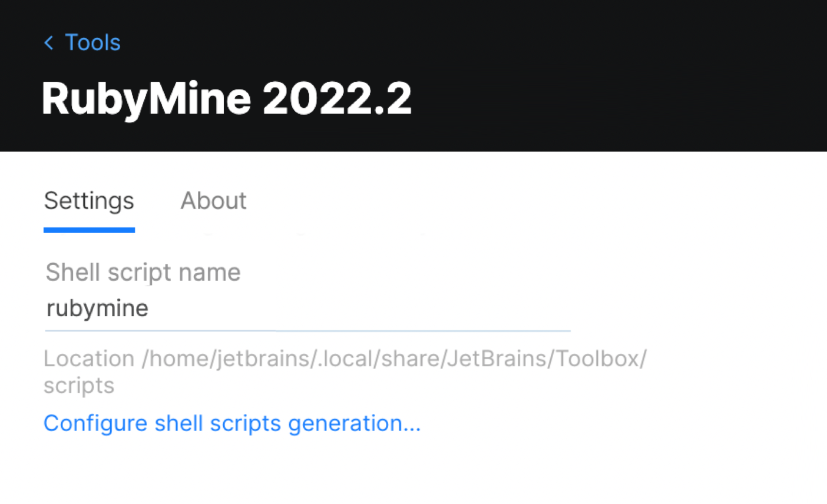
Task: Click the RubyMine 2022.2 title
Action: tap(227, 97)
